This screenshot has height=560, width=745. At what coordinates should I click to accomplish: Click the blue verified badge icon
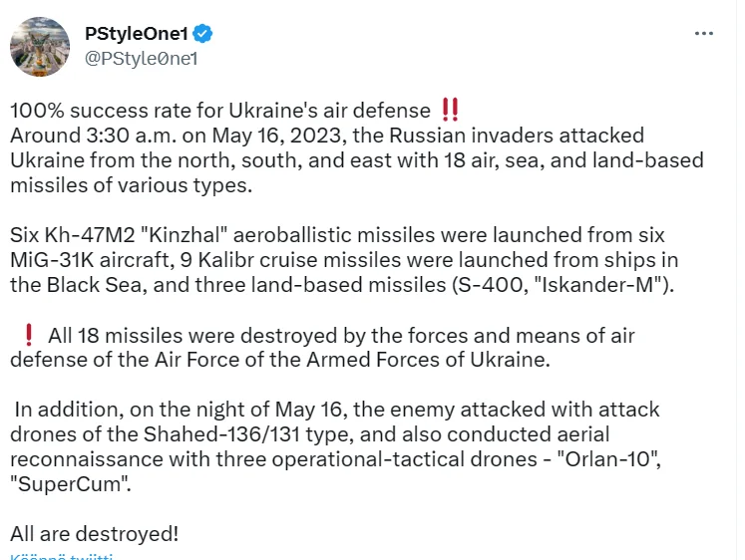click(x=203, y=34)
